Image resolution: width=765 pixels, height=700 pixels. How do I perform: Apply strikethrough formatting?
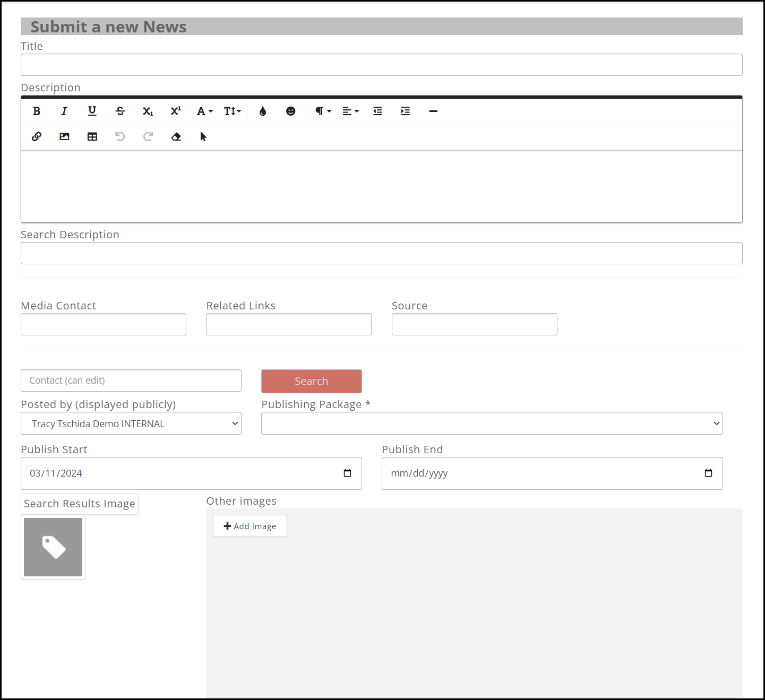coord(120,111)
